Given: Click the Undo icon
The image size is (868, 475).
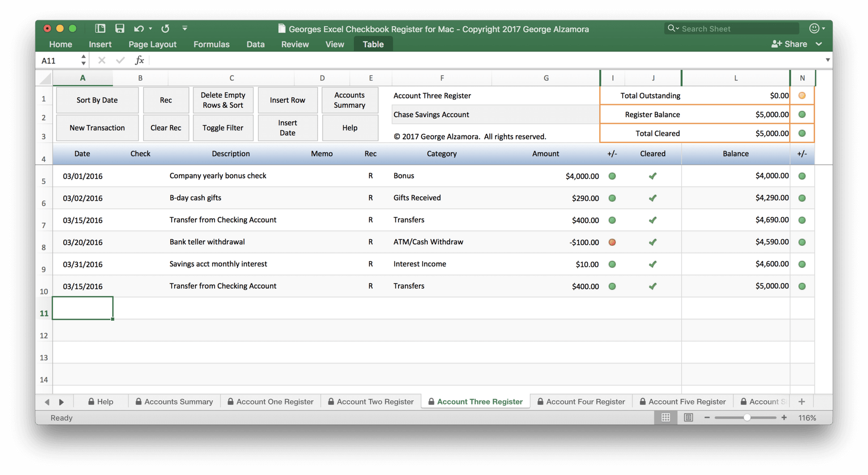Looking at the screenshot, I should [x=138, y=28].
